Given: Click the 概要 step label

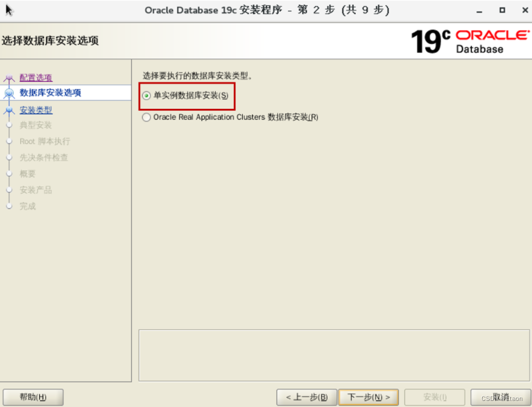Looking at the screenshot, I should pyautogui.click(x=27, y=174).
